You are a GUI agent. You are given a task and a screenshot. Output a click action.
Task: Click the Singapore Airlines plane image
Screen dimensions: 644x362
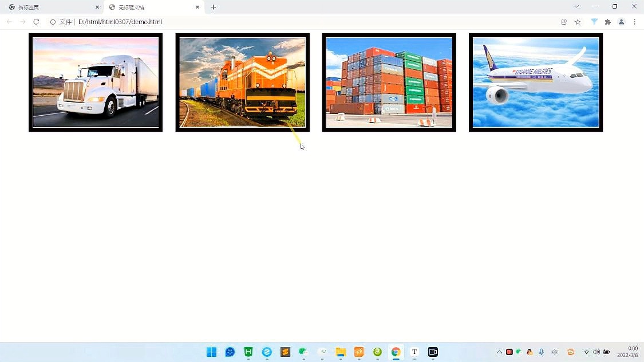coord(536,82)
